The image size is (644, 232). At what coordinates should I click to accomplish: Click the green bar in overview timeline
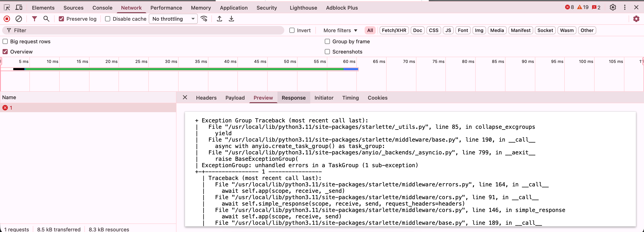click(185, 69)
